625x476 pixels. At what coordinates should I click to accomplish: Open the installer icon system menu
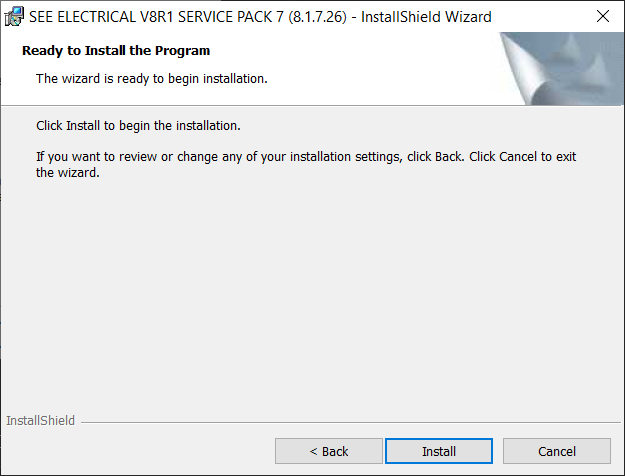(x=14, y=16)
